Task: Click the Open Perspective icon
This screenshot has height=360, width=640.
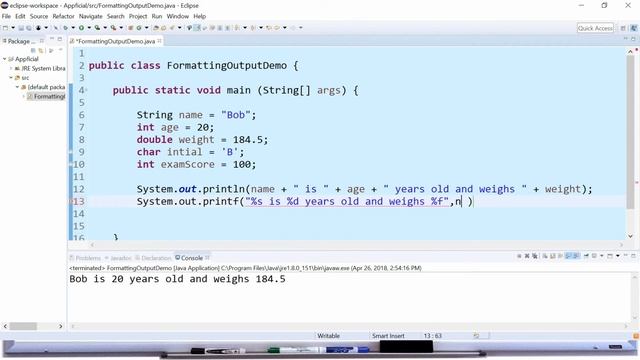Action: click(x=623, y=28)
